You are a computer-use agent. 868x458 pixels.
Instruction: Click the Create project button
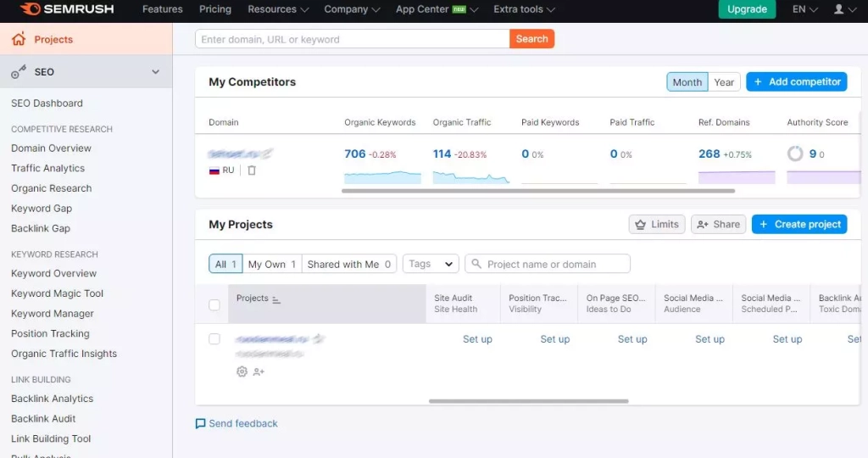pos(799,224)
